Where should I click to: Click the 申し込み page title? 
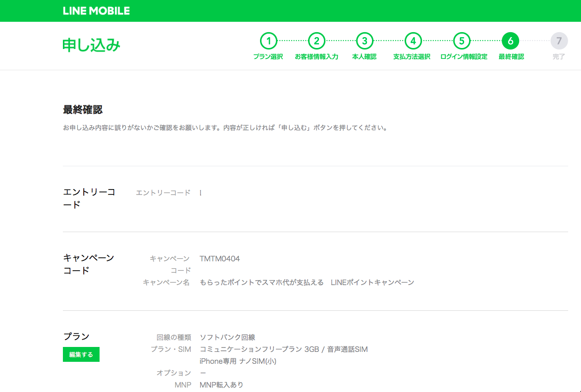click(92, 45)
